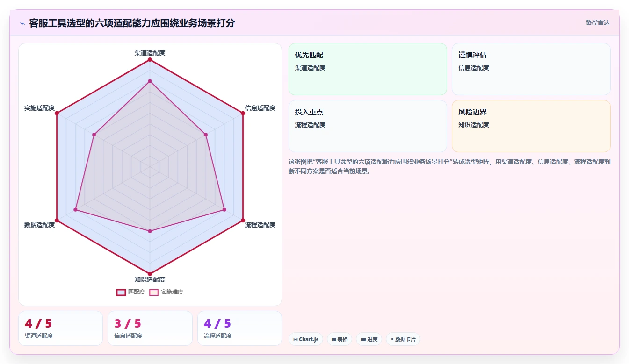629x364 pixels.
Task: Click the 信息适配度 axis label on the radar
Action: tap(260, 108)
